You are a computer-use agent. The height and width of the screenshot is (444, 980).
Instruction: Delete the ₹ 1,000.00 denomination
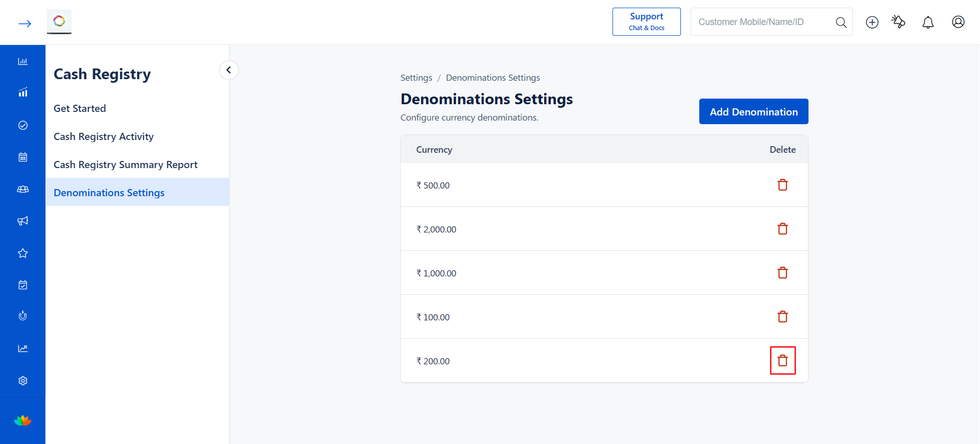point(782,273)
